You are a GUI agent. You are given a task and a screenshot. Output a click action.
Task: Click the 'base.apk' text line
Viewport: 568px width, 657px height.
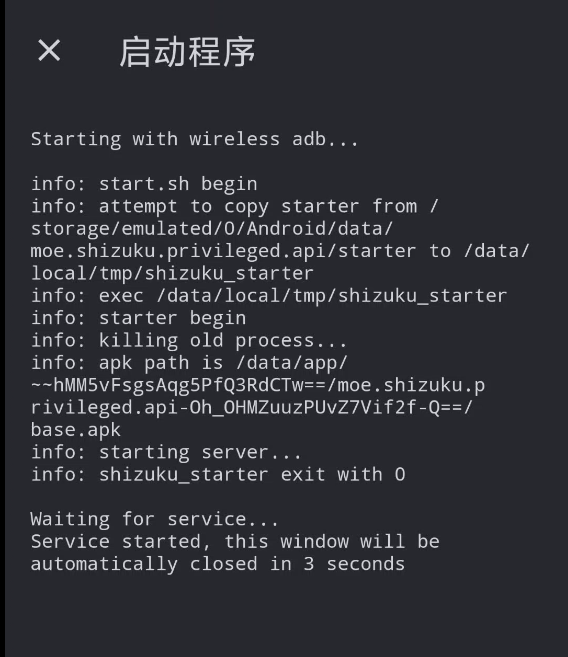point(75,430)
